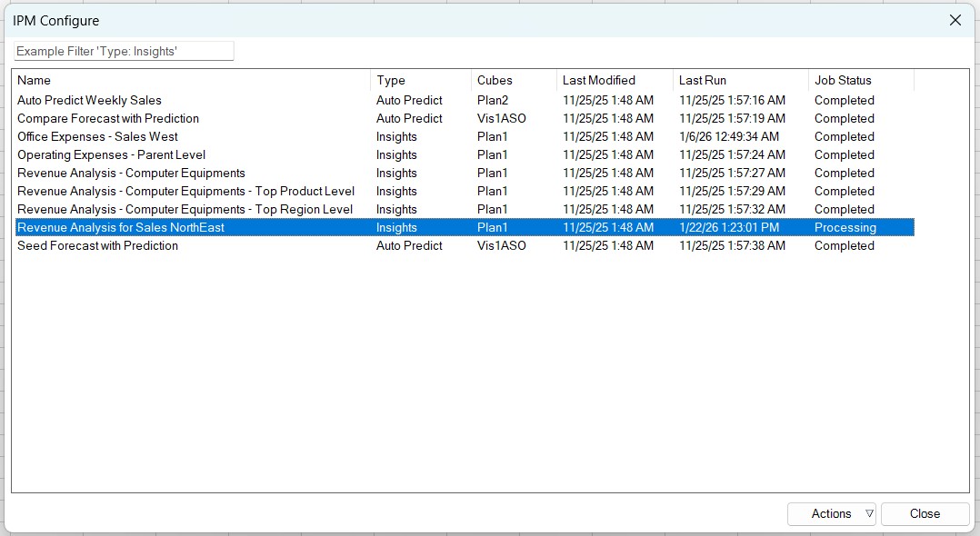
Task: Click last run 1/22/26 1:23:01 PM
Action: coord(729,227)
